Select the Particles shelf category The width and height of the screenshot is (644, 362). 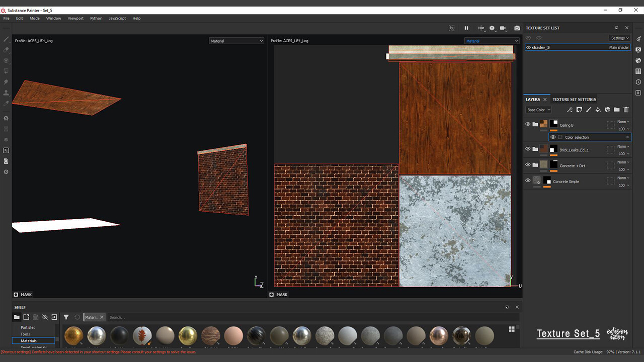(x=28, y=327)
